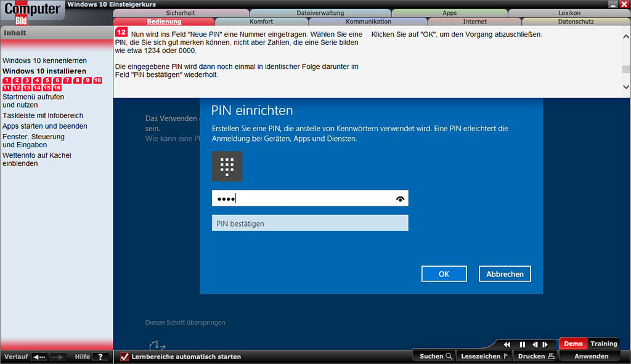631x364 pixels.
Task: Open Wetterinfo auf Kachel einblenden chapter
Action: (x=36, y=160)
